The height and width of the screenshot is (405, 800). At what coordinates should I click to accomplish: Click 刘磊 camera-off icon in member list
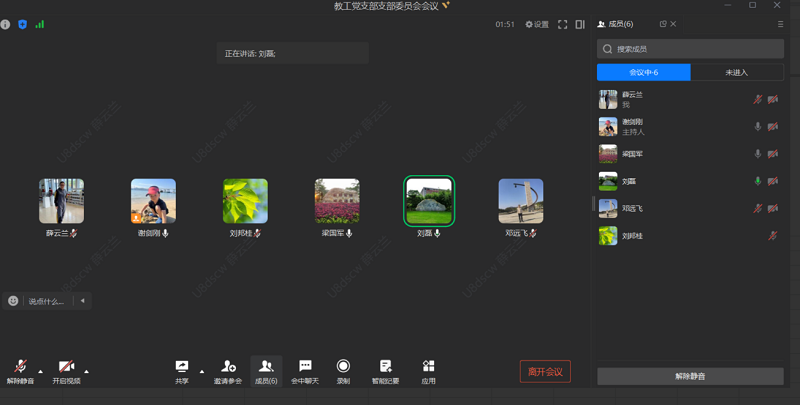coord(773,181)
